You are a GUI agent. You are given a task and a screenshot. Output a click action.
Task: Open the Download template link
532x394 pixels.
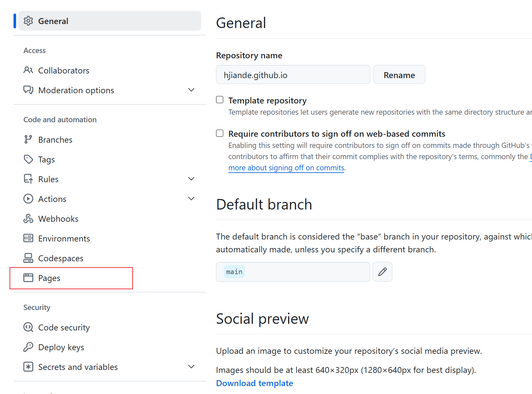coord(254,383)
